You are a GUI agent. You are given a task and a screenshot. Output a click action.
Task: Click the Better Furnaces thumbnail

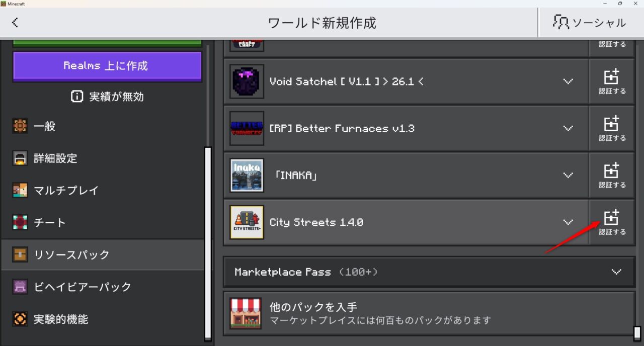point(247,128)
